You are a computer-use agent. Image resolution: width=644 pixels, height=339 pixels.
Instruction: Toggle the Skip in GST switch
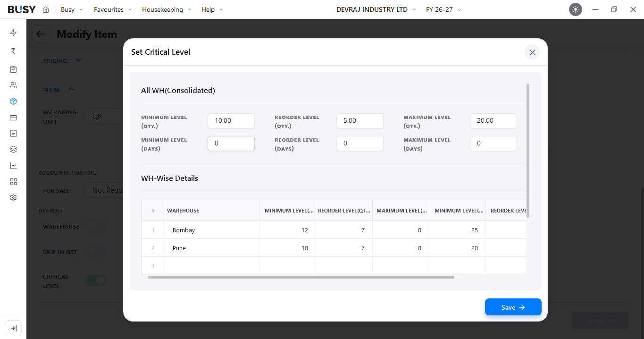click(x=96, y=252)
